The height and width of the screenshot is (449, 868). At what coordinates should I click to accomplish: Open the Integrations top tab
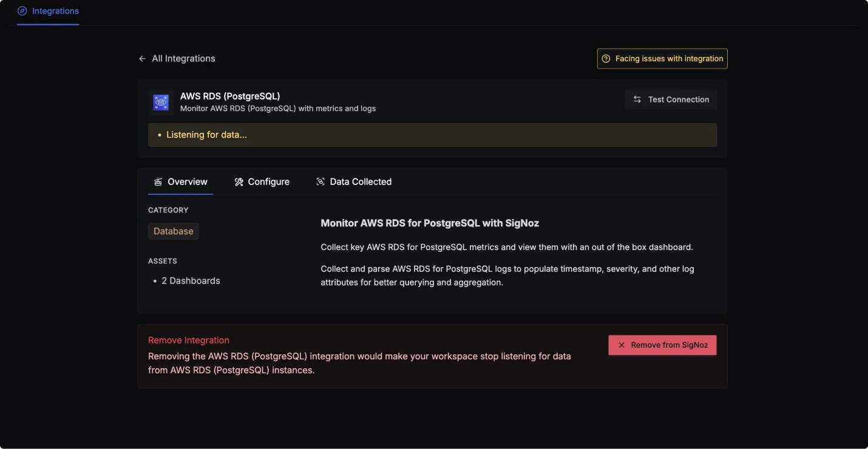click(x=48, y=11)
